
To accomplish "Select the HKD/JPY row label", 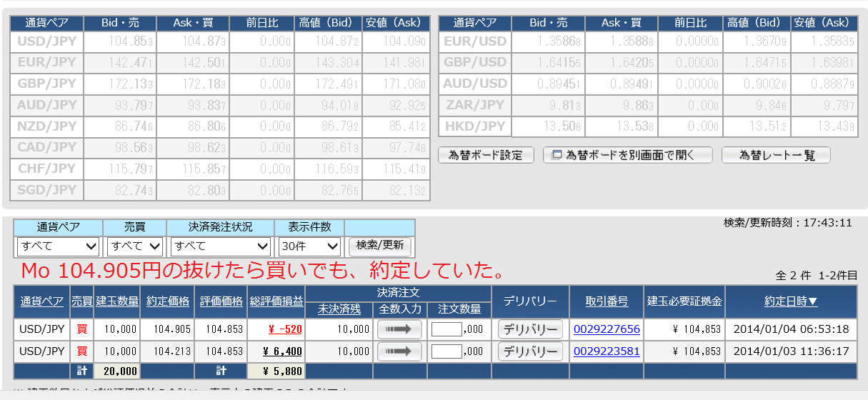I will pyautogui.click(x=475, y=127).
